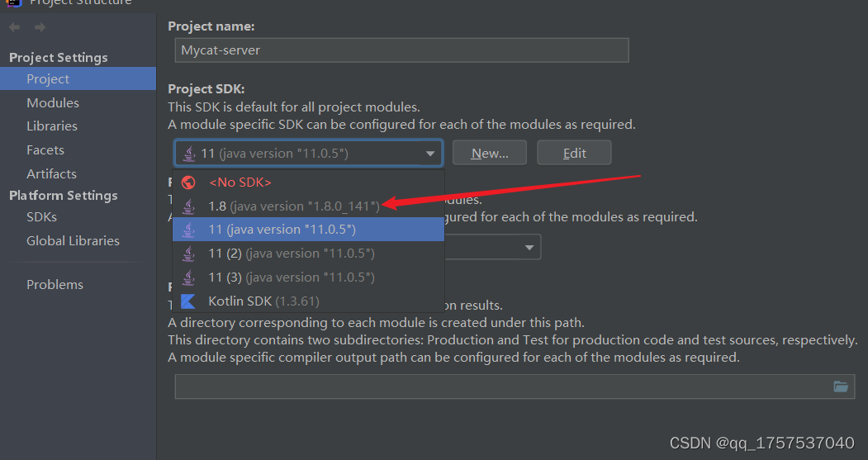This screenshot has width=868, height=460.
Task: Click the Java icon in highlighted 11 row
Action: pyautogui.click(x=188, y=230)
